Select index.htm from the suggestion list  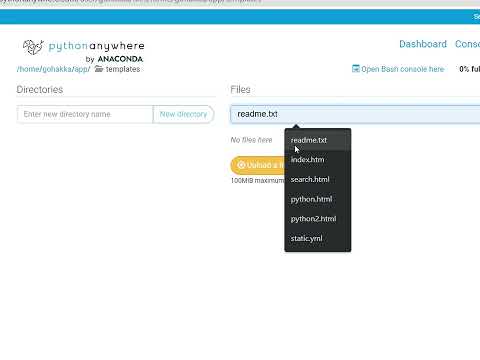318,160
